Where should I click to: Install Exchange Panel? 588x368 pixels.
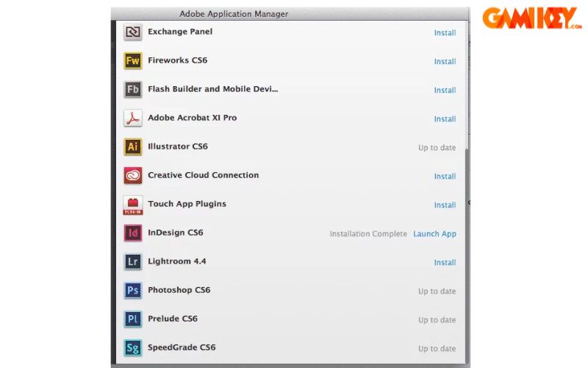(445, 32)
